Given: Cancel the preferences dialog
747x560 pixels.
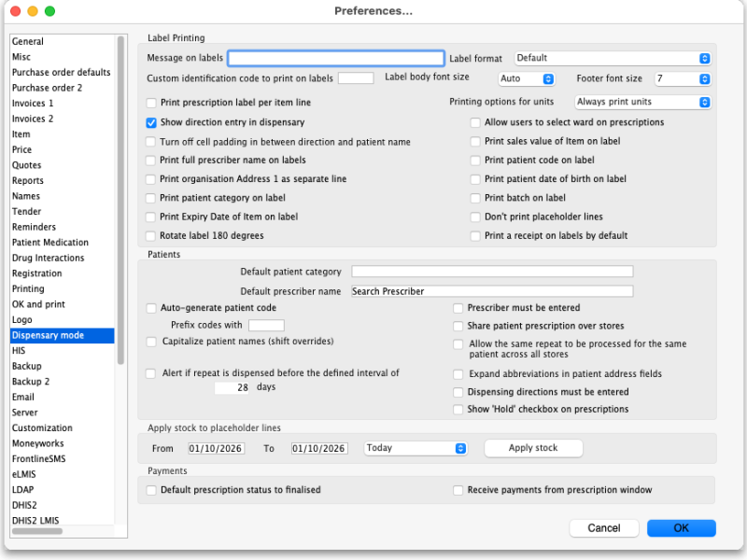Looking at the screenshot, I should coord(603,527).
